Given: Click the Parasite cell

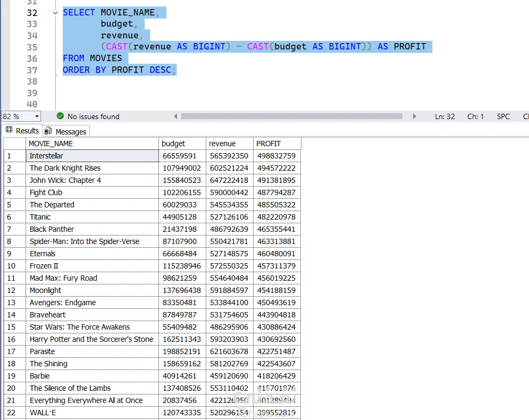Looking at the screenshot, I should coord(92,351).
